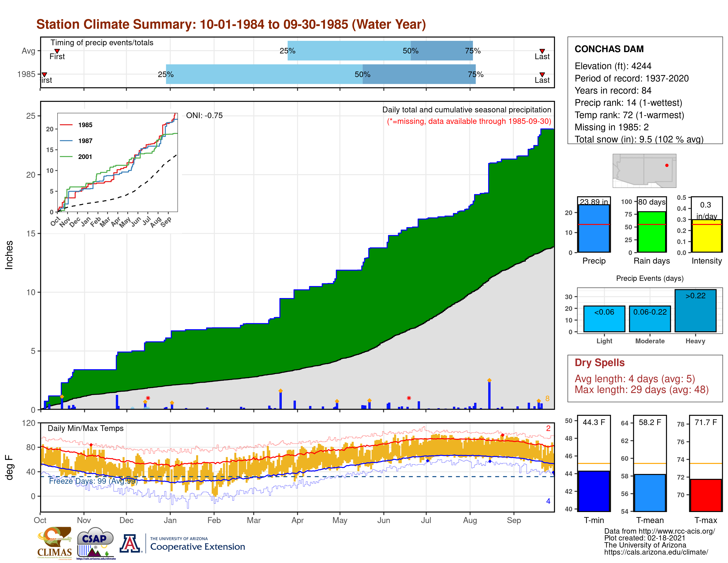
Task: Click the Temp rank: 72 line
Action: (x=629, y=115)
